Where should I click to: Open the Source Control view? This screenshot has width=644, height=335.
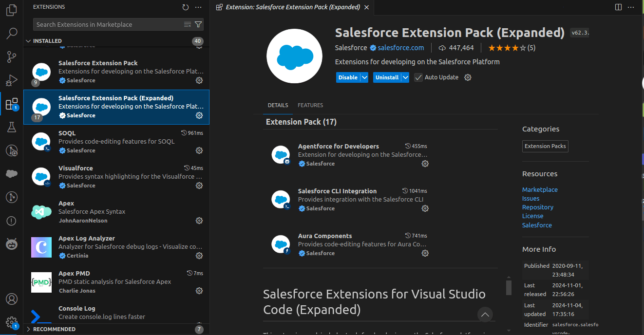click(x=11, y=57)
